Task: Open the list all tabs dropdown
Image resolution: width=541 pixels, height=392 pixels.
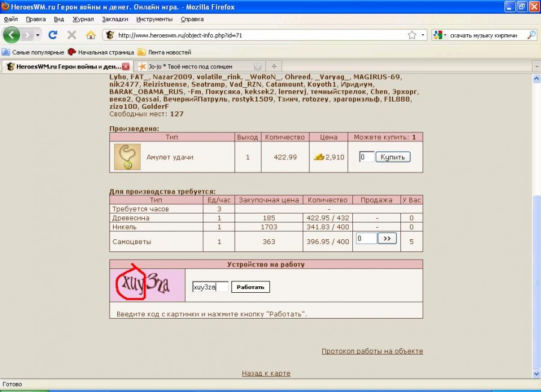Action: [537, 66]
